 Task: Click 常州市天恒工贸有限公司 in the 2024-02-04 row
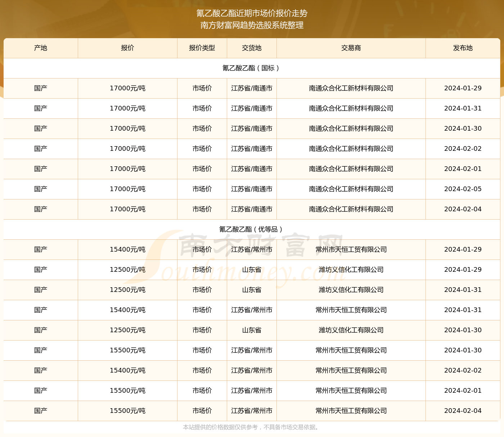coord(351,411)
